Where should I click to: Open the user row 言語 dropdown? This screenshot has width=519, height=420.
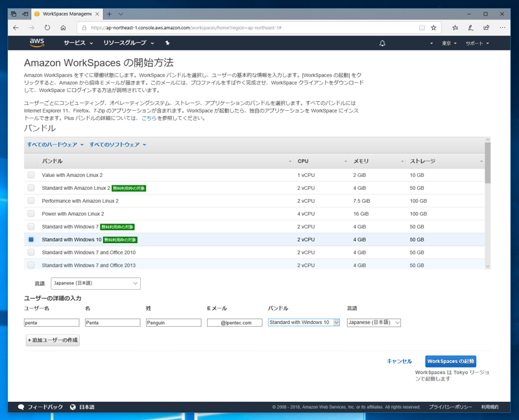(374, 322)
